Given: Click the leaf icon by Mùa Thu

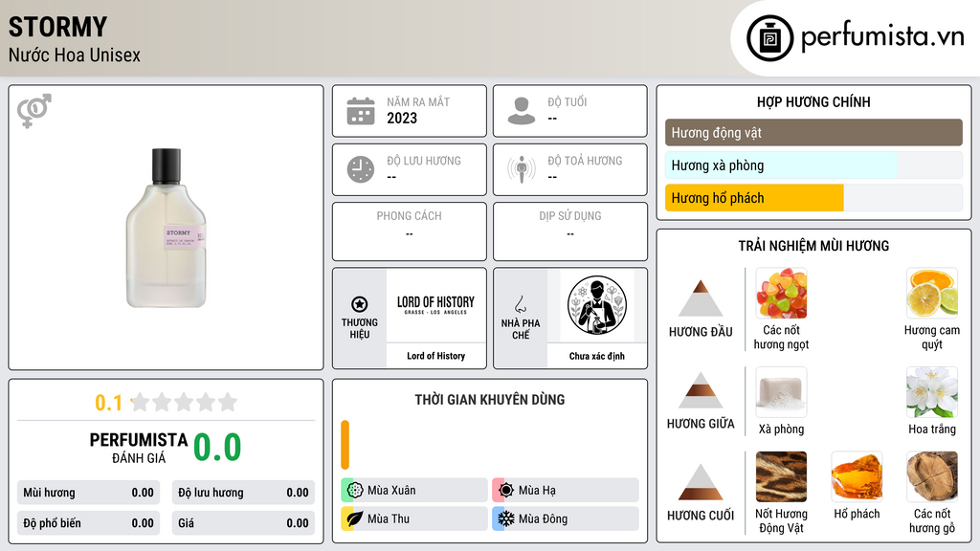Looking at the screenshot, I should [355, 518].
